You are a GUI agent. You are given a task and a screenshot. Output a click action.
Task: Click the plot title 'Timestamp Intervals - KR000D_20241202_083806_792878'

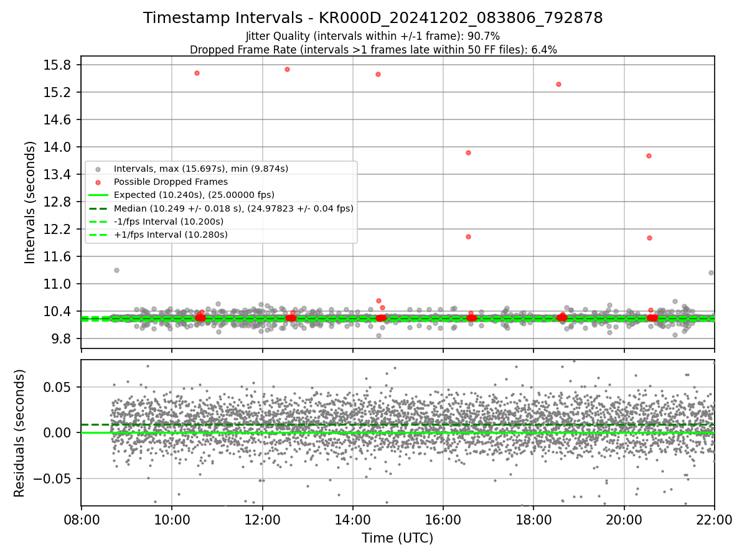[x=373, y=18]
